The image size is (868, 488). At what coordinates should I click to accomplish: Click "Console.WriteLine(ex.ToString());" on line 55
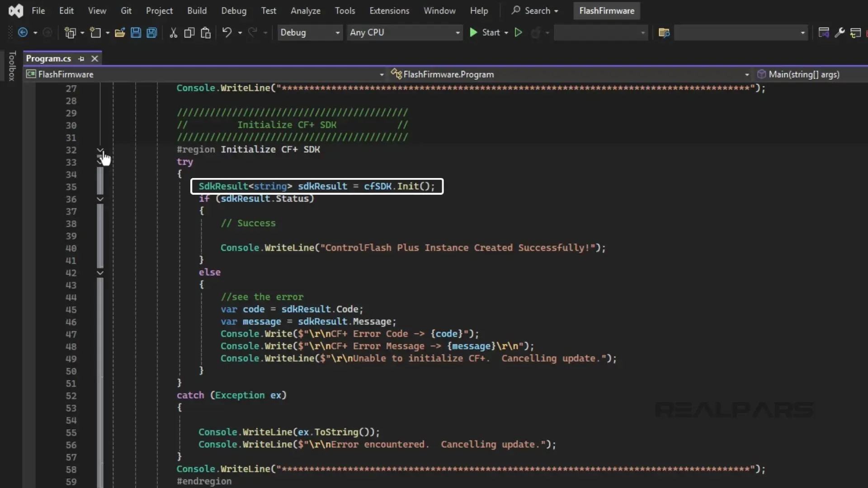tap(289, 432)
